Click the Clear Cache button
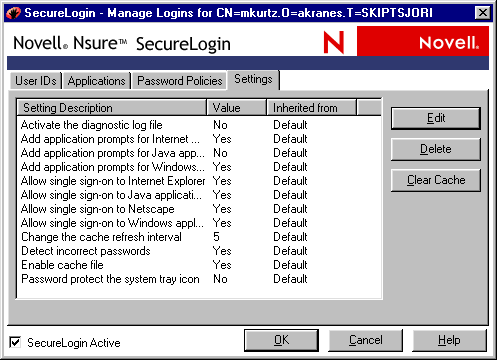497x360 pixels. coord(436,180)
